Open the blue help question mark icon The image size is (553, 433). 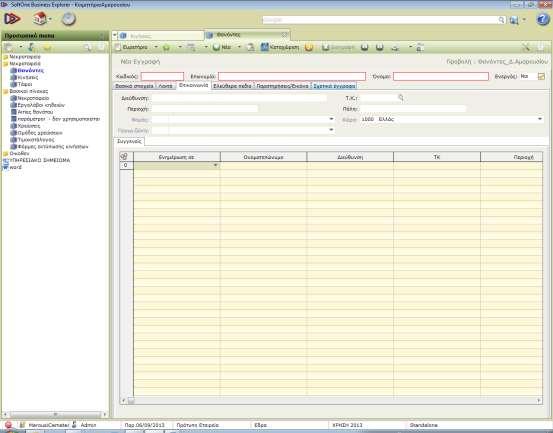click(543, 19)
